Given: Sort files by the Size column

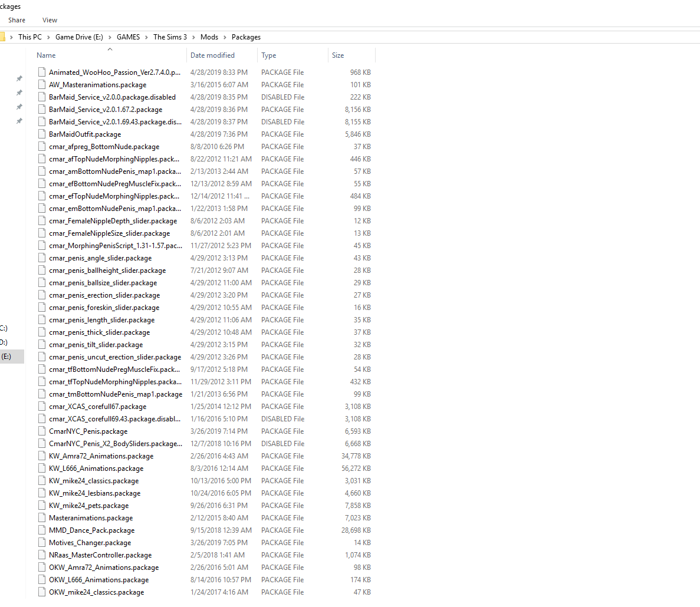Looking at the screenshot, I should (x=338, y=55).
